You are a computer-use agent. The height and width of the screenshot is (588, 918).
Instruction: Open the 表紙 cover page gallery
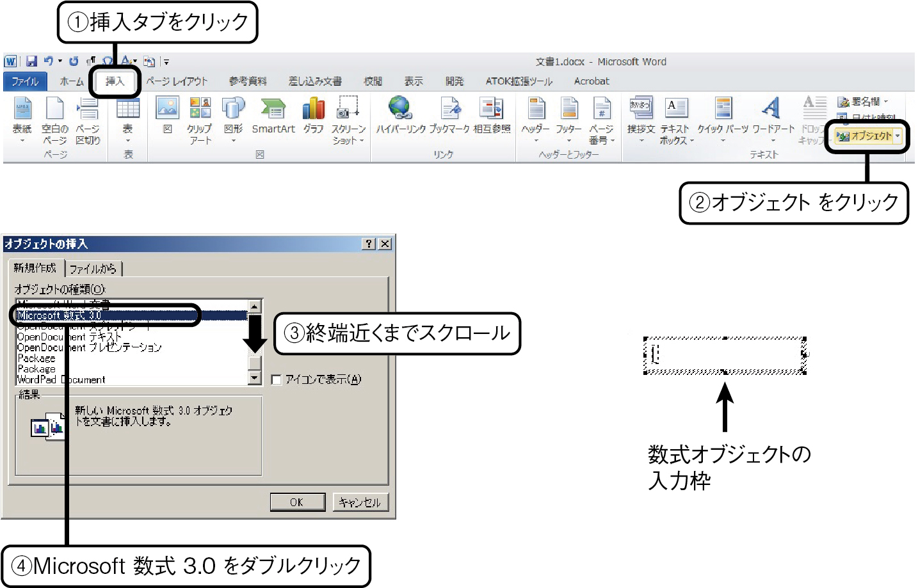(22, 119)
